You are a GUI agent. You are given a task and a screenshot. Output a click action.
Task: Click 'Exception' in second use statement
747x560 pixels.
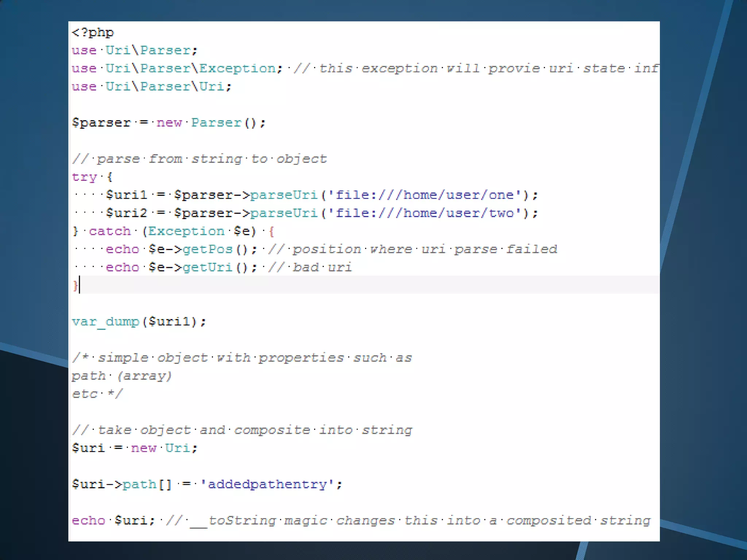click(237, 69)
